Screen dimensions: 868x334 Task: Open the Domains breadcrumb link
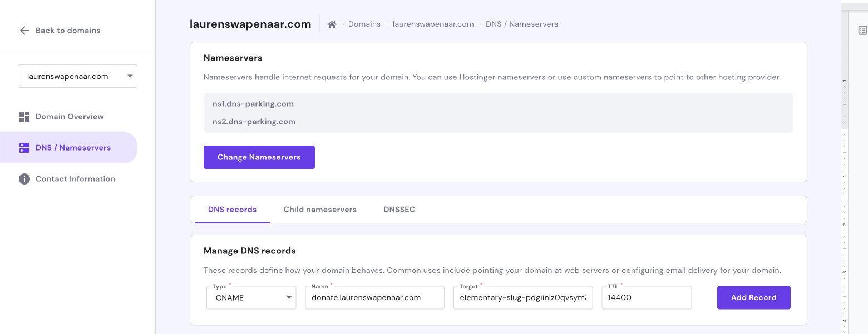click(364, 24)
